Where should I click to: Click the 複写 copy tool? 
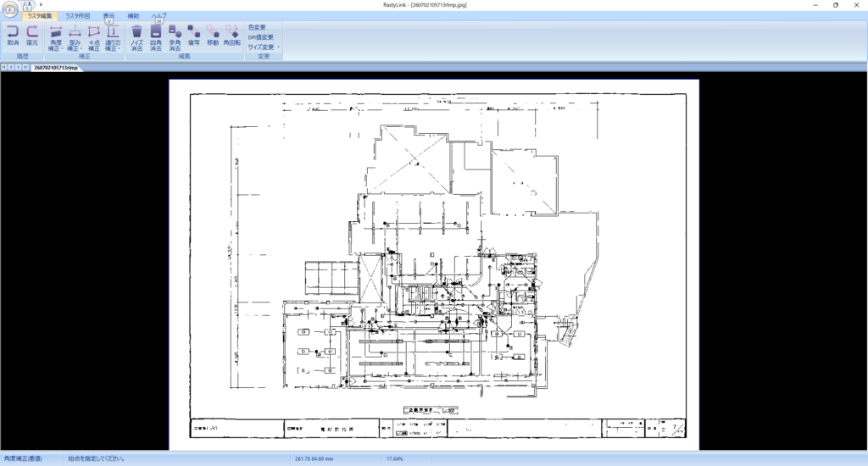[194, 36]
